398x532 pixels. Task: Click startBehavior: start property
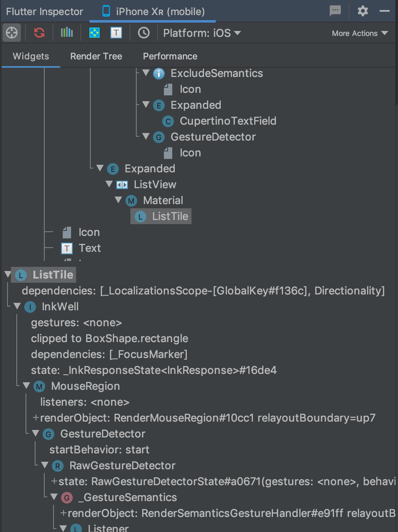tap(99, 450)
